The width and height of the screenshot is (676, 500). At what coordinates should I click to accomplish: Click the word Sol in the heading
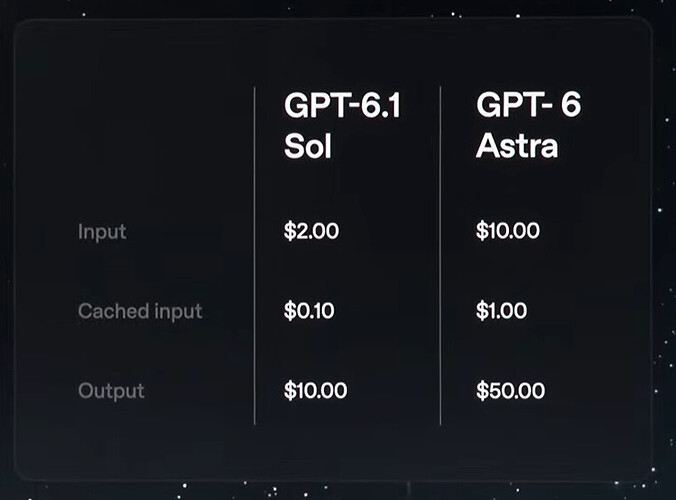pos(308,147)
